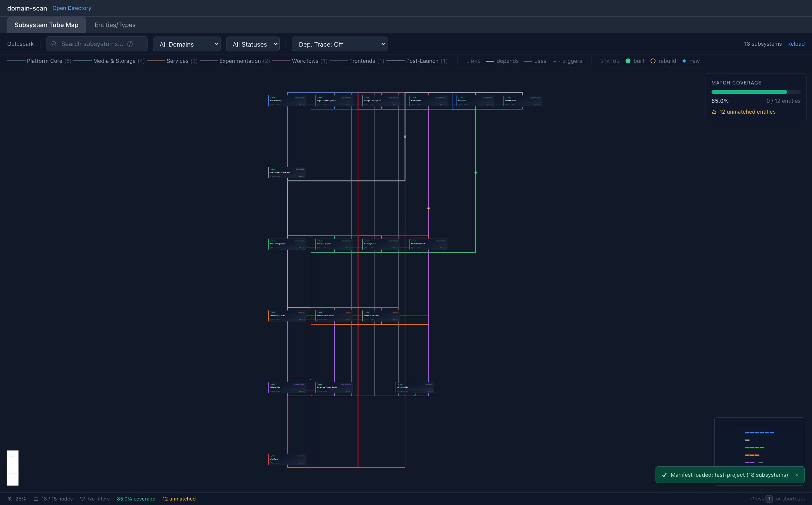This screenshot has height=505, width=812.
Task: Click the match coverage progress bar
Action: click(756, 92)
